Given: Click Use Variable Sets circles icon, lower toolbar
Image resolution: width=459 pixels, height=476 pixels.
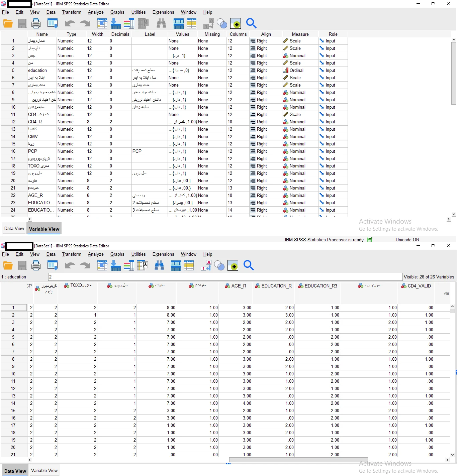Looking at the screenshot, I should 219,265.
